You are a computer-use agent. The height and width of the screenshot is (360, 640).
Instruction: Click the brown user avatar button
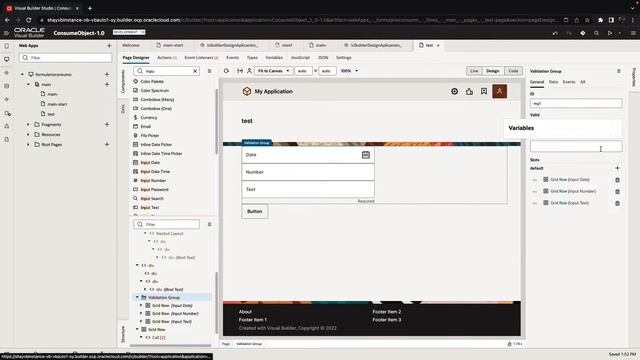(x=500, y=91)
